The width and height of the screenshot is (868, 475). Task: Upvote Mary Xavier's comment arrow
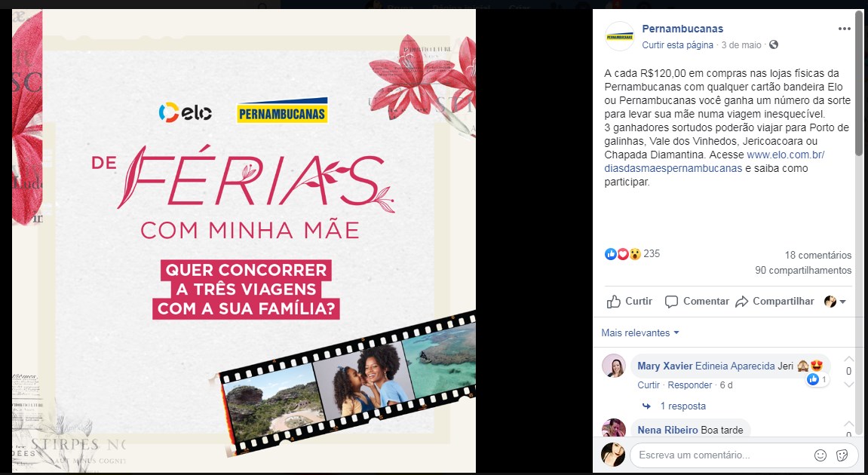pos(848,359)
